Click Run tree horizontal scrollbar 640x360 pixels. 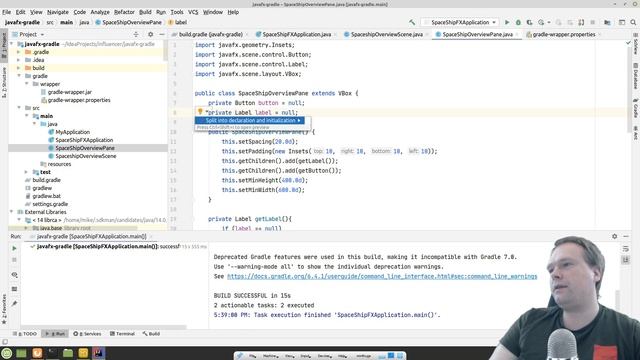pyautogui.click(x=104, y=327)
